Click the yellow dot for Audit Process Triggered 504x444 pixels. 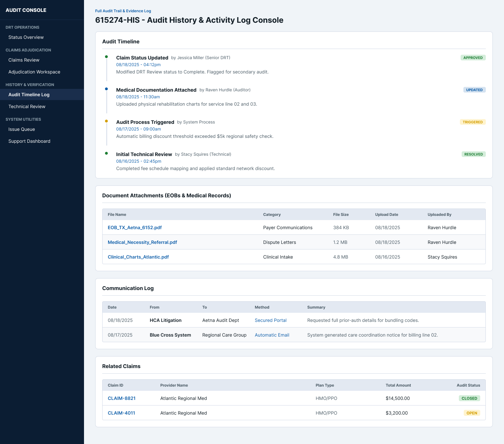tap(106, 121)
